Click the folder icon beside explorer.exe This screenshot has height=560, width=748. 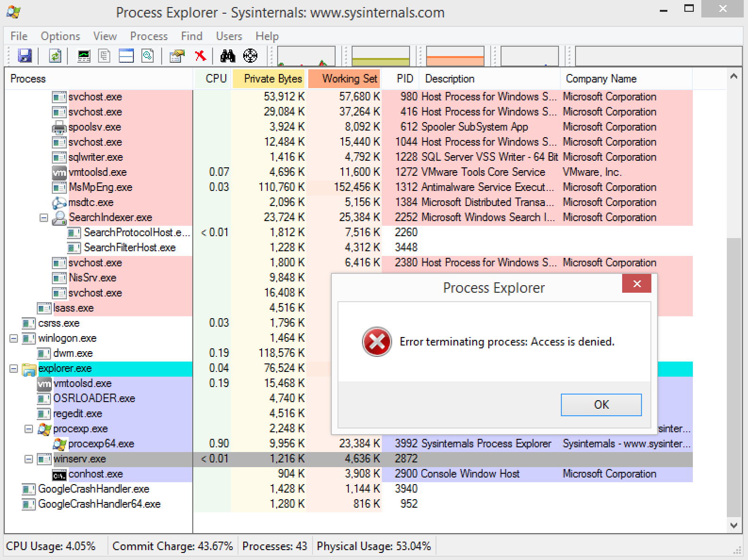click(29, 369)
